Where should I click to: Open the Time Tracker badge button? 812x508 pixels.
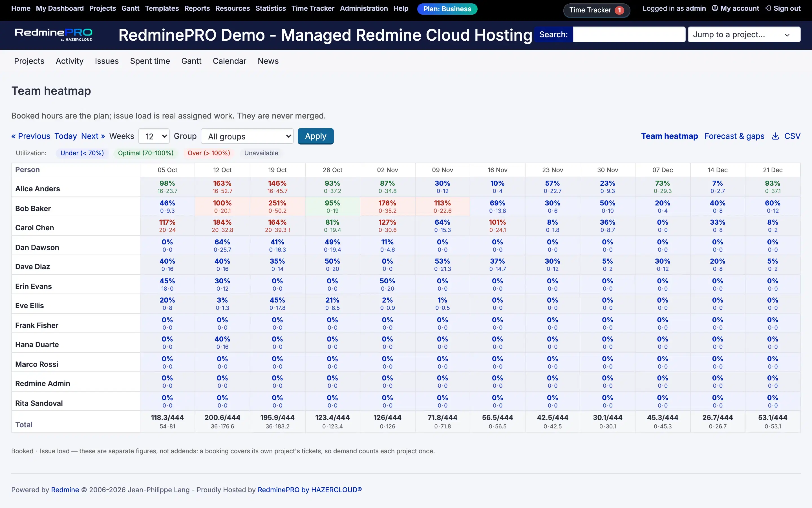click(x=596, y=10)
